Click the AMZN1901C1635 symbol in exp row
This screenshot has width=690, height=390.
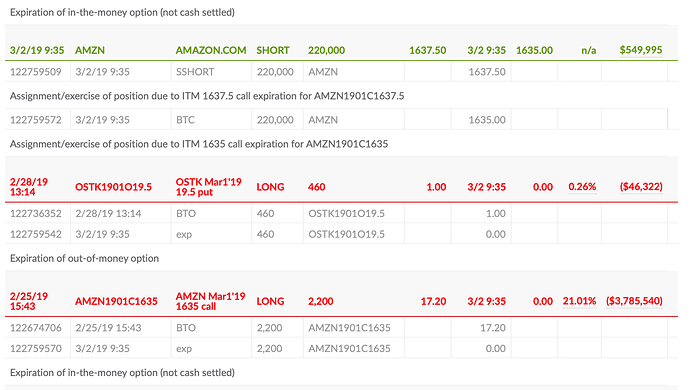click(349, 349)
